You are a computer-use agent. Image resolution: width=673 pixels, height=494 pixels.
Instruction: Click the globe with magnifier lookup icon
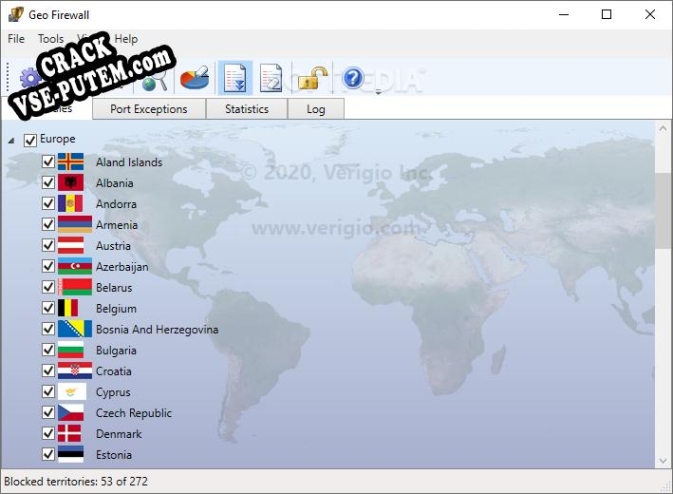155,80
